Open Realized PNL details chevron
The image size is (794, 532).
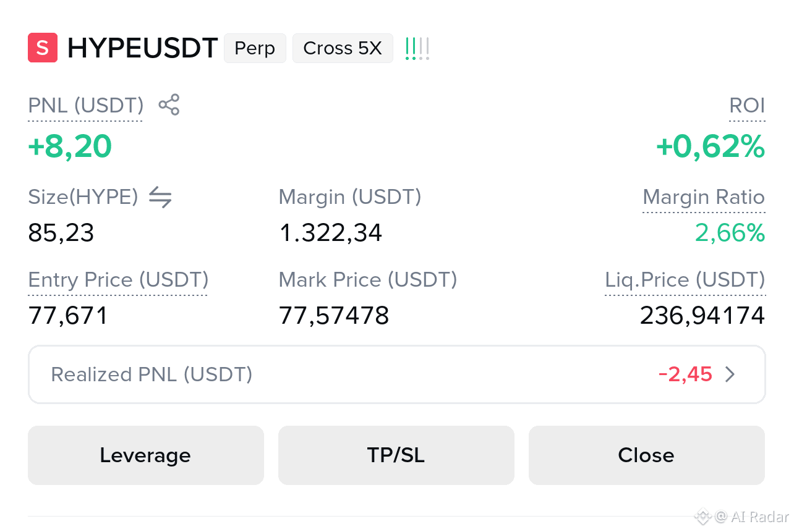730,374
